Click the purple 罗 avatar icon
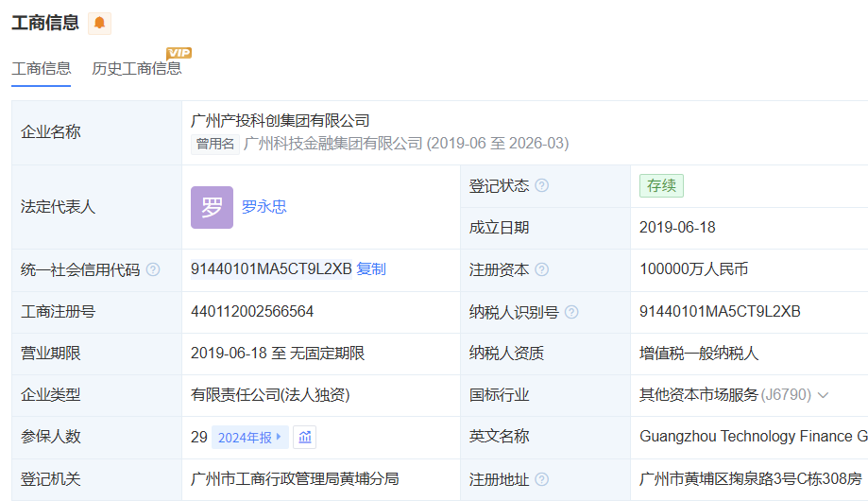Viewport: 868px width, 501px height. pos(212,207)
